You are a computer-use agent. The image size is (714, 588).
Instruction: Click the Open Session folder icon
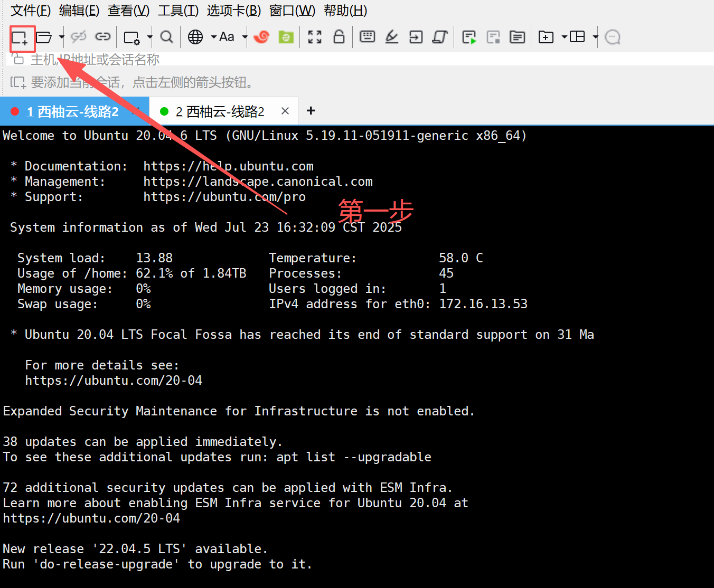click(x=44, y=37)
